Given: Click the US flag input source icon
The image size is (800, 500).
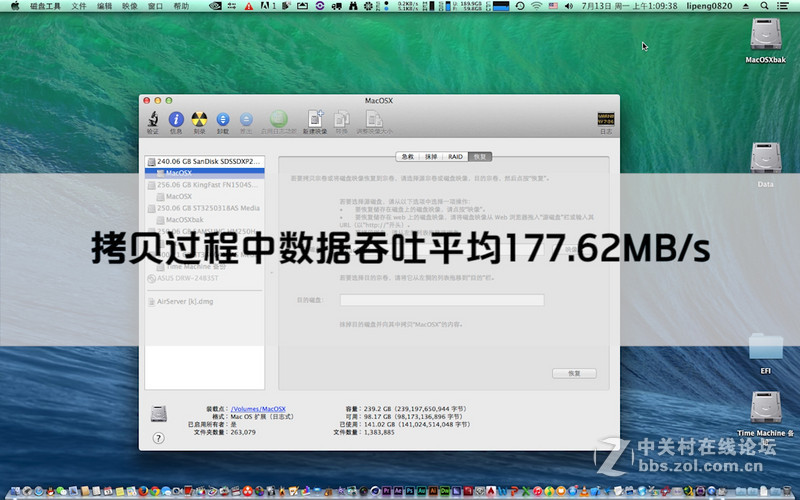Looking at the screenshot, I should click(x=553, y=6).
